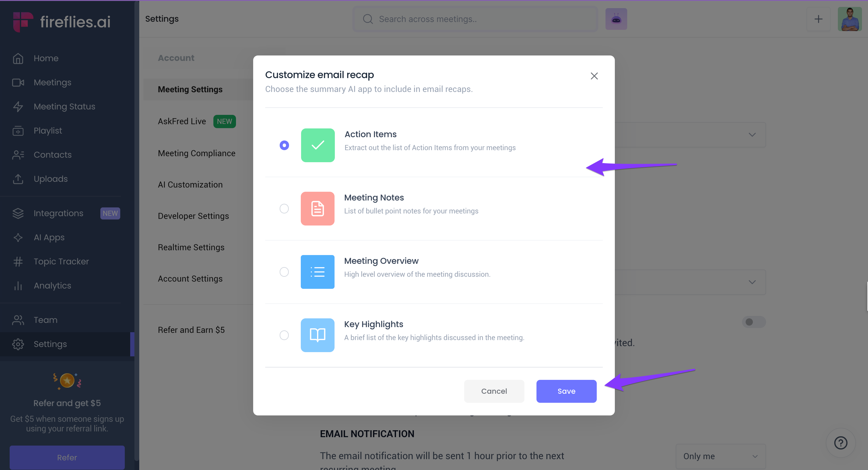The width and height of the screenshot is (868, 470).
Task: Focus the Search across meetings field
Action: point(475,19)
